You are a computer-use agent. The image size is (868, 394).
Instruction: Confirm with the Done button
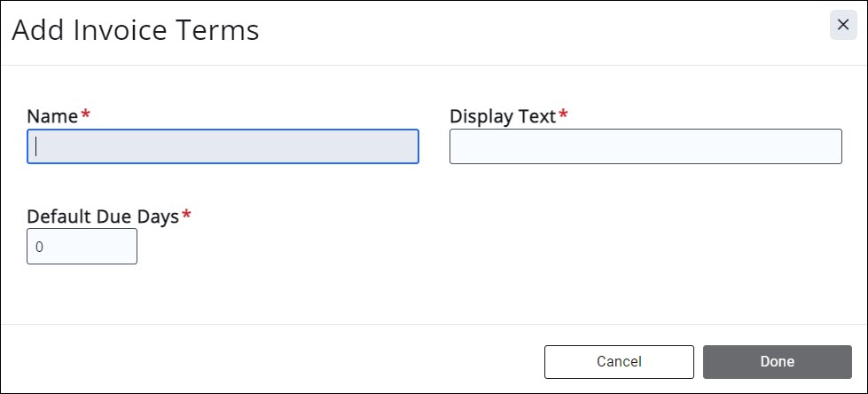click(777, 361)
